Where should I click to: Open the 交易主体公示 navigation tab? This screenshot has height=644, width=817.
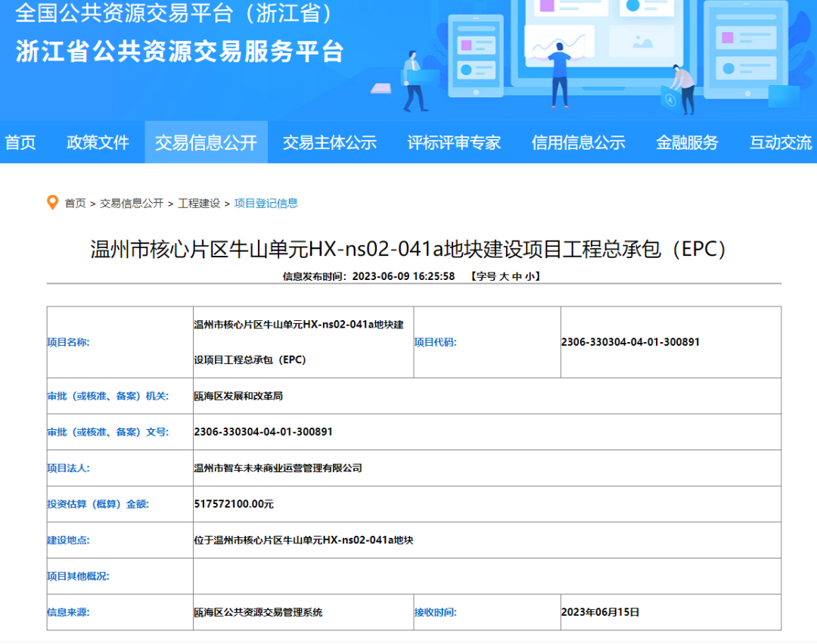coord(329,142)
